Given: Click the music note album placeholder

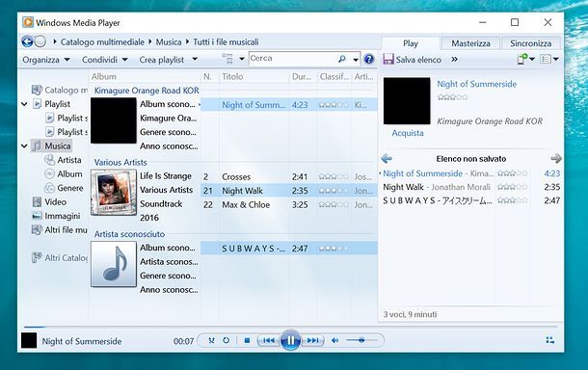Looking at the screenshot, I should point(114,264).
